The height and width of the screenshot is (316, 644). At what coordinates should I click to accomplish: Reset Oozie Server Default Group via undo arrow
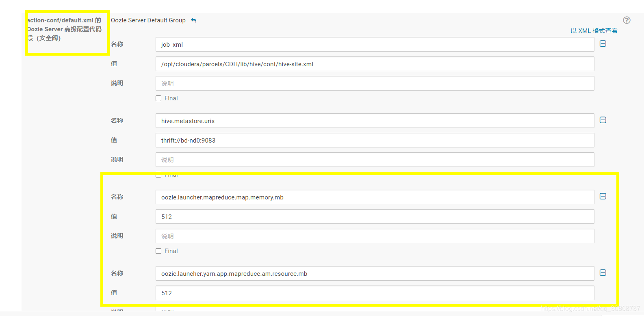[x=194, y=20]
